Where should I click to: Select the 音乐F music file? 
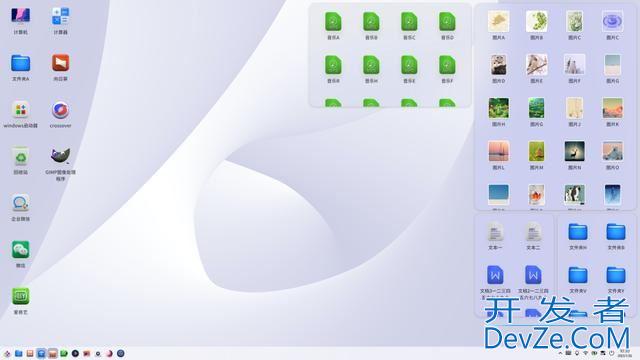click(x=447, y=65)
